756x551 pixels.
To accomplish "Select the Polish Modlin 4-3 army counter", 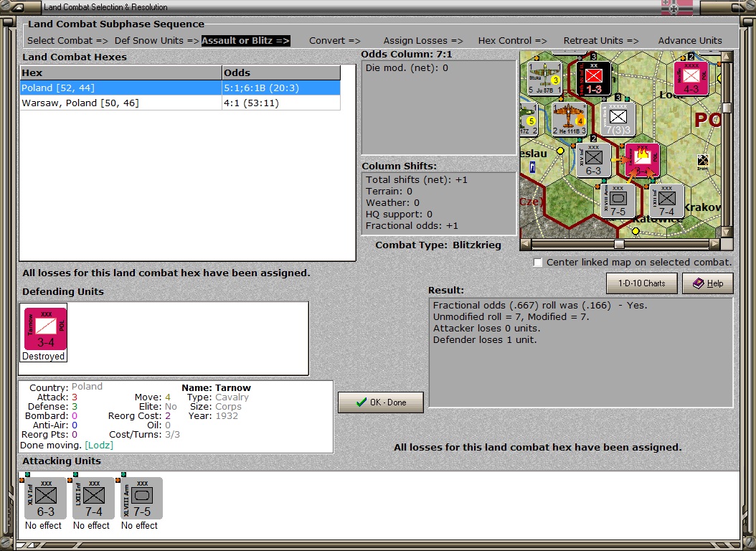I will [x=691, y=78].
